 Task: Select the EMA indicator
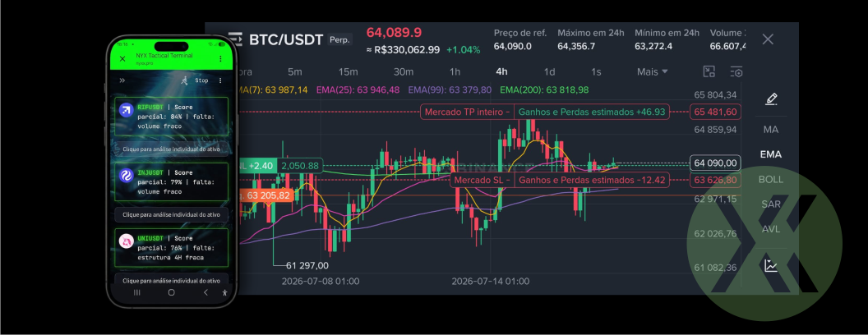click(x=770, y=154)
